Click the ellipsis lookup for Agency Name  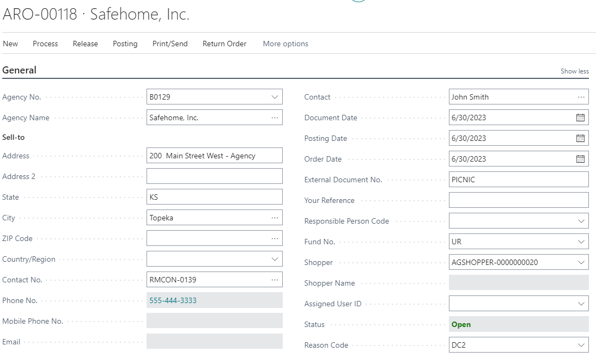coord(275,118)
